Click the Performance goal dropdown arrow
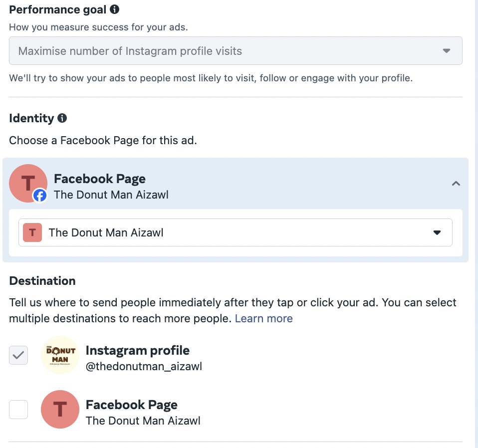This screenshot has height=448, width=478. 447,51
